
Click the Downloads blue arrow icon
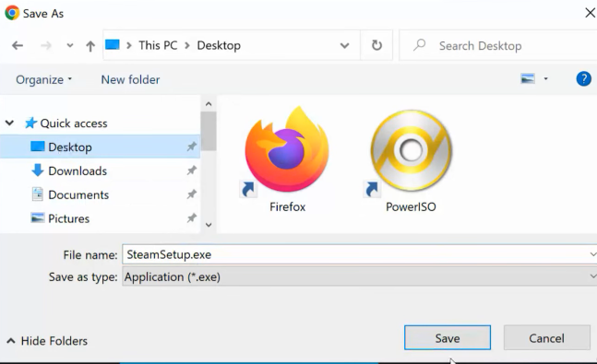point(37,170)
